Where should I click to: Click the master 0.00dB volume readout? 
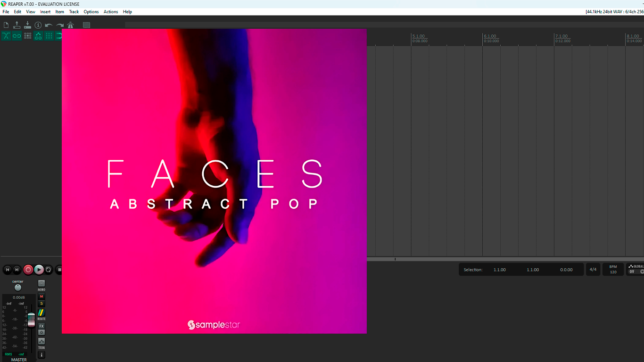(19, 297)
